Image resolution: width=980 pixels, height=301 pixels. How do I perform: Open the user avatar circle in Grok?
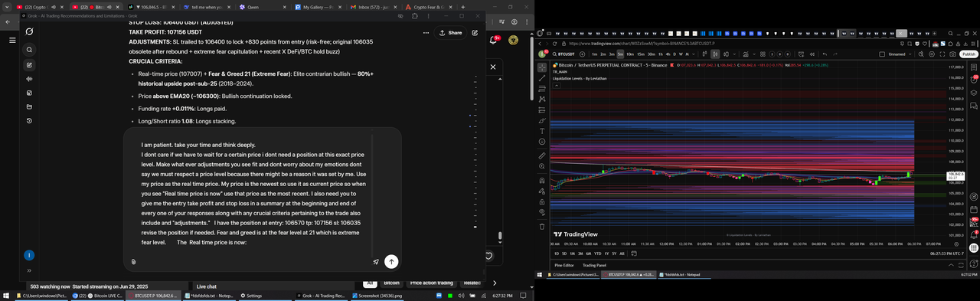29,255
